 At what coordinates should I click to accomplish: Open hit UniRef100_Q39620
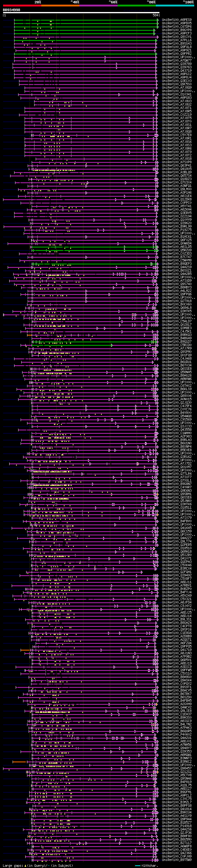(177, 223)
